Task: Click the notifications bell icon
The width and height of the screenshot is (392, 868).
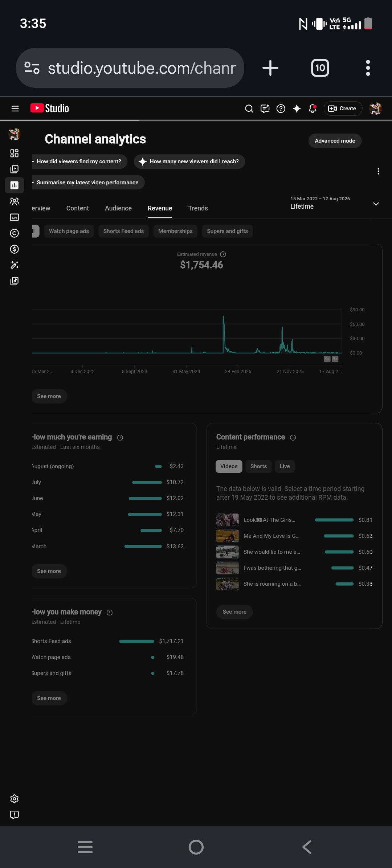Action: coord(313,108)
